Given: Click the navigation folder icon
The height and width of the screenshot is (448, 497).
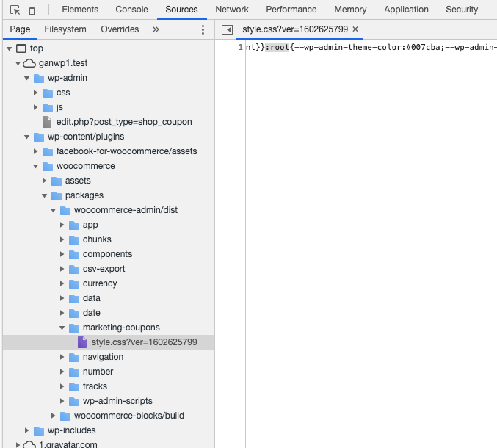Looking at the screenshot, I should point(74,358).
